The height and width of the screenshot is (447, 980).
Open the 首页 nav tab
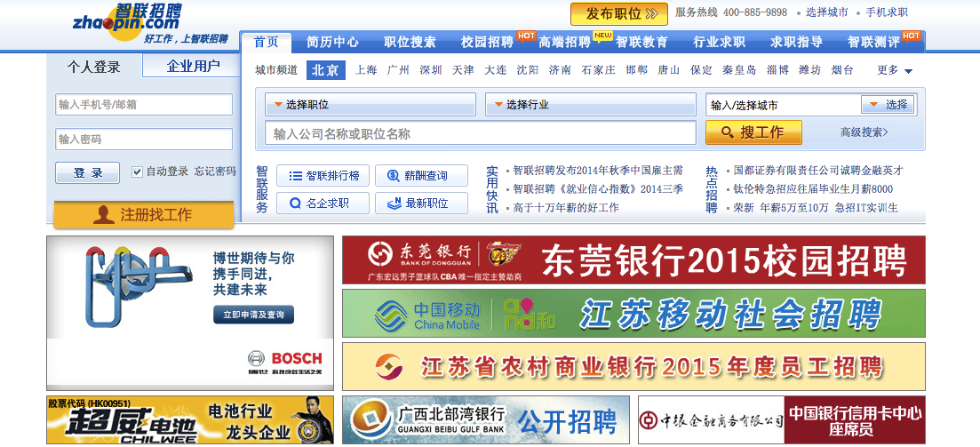pyautogui.click(x=267, y=42)
